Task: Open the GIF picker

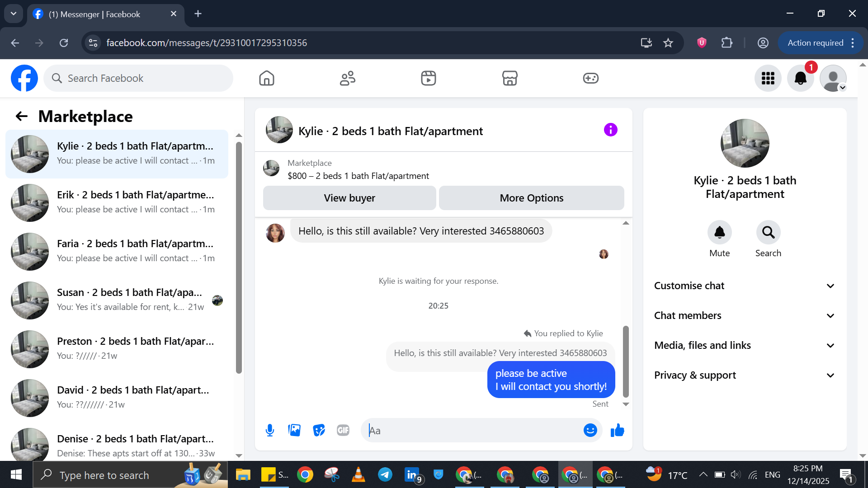Action: click(343, 430)
